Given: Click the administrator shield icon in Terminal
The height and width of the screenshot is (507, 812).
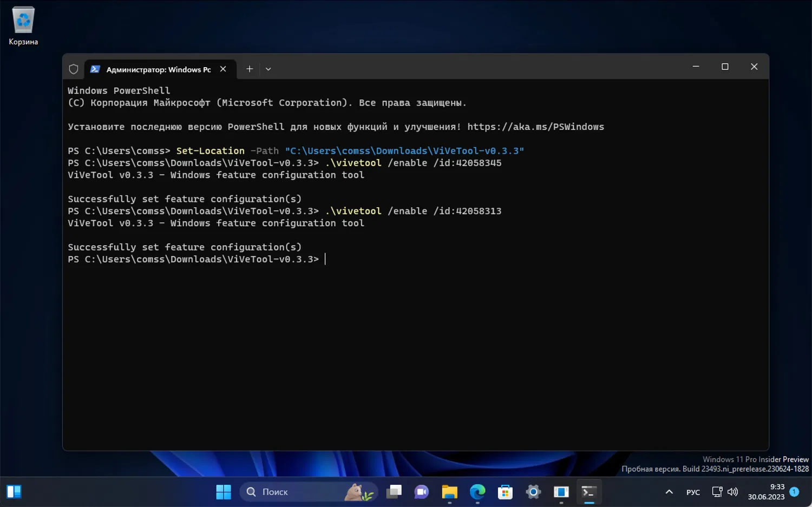Looking at the screenshot, I should coord(74,69).
